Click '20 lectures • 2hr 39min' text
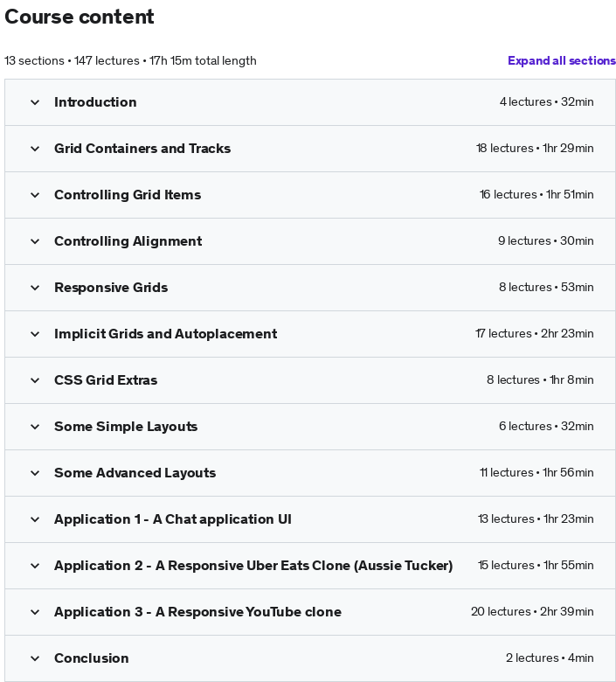Screen dimensions: 616x682 pyautogui.click(x=532, y=611)
